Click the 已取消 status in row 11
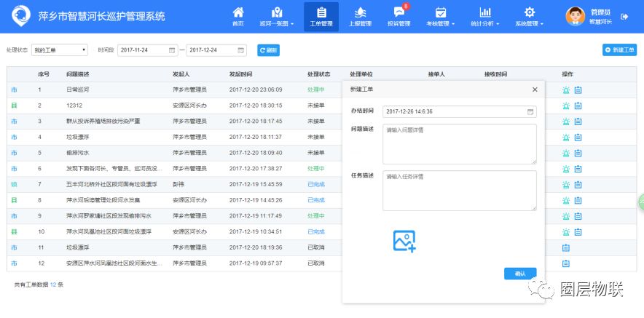This screenshot has height=318, width=644. 316,248
